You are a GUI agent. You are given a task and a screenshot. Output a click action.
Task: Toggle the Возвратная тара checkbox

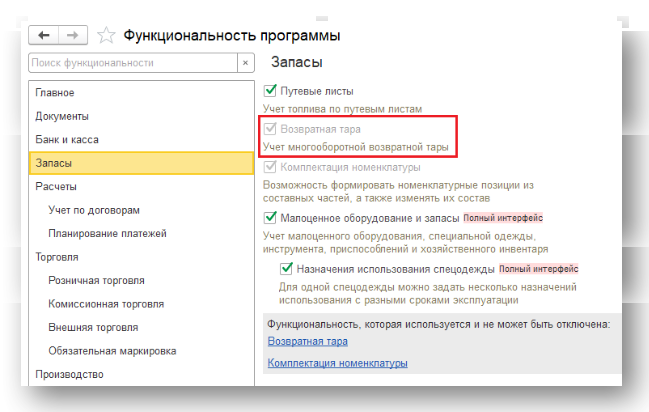coord(270,129)
